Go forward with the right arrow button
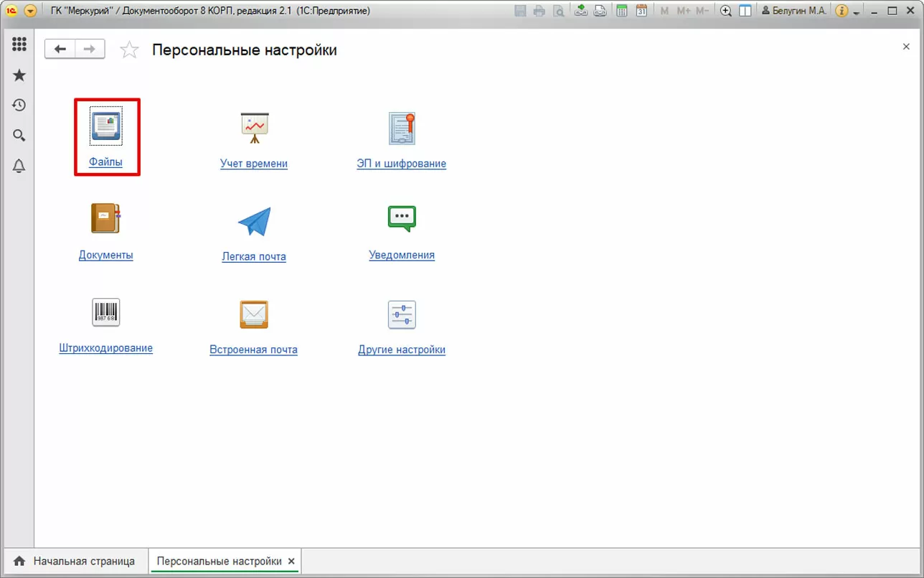This screenshot has width=924, height=578. coord(90,49)
